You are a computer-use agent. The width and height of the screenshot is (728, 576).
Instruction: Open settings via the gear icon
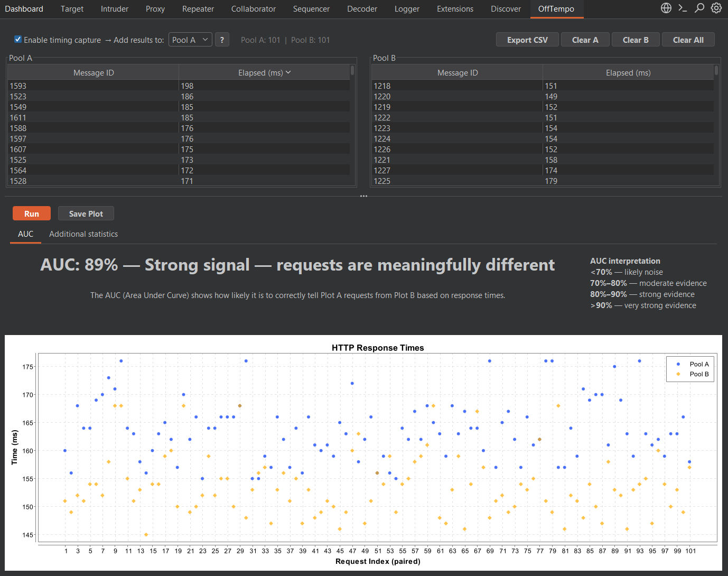click(x=716, y=8)
